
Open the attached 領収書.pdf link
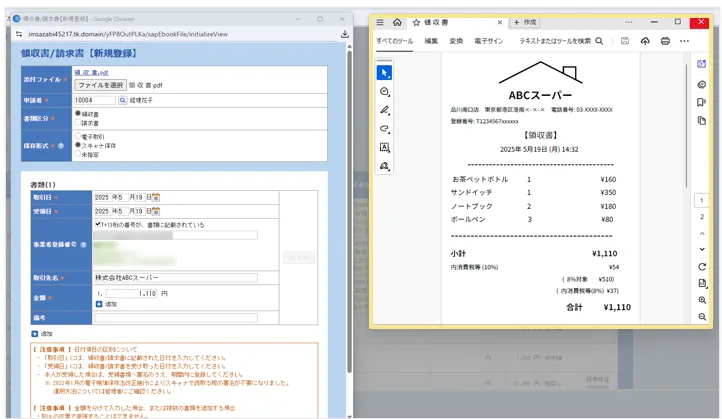(x=92, y=73)
